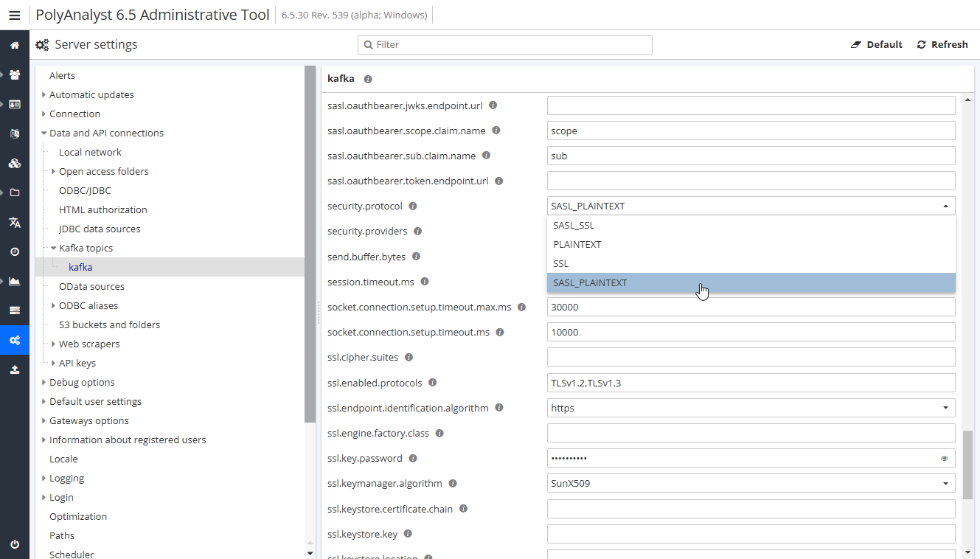
Task: Expand the API keys node
Action: [x=54, y=363]
